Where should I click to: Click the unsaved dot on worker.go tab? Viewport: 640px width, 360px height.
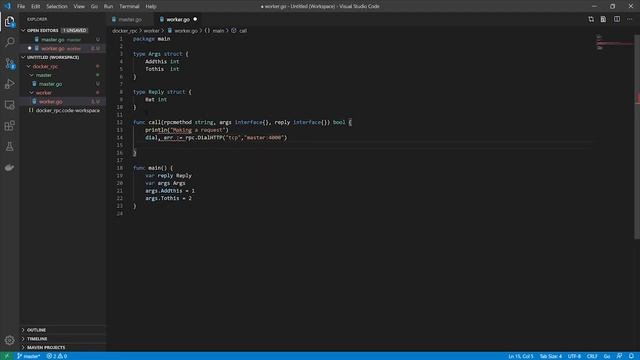(195, 19)
